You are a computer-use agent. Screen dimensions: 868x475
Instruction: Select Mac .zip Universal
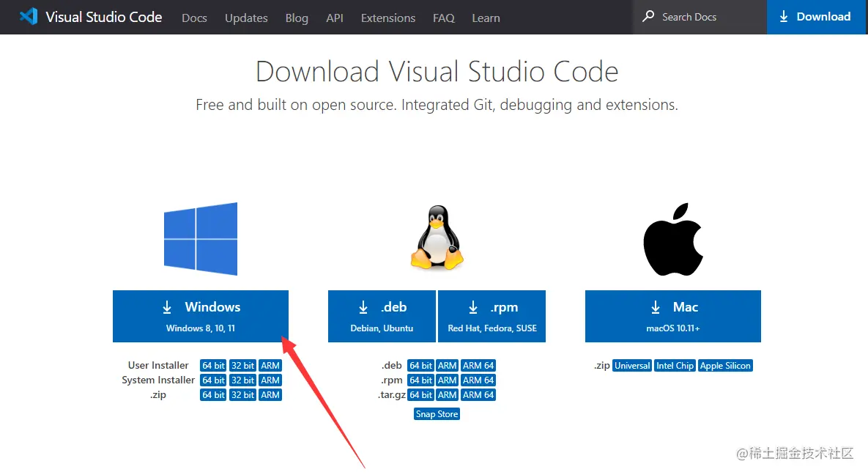tap(632, 365)
